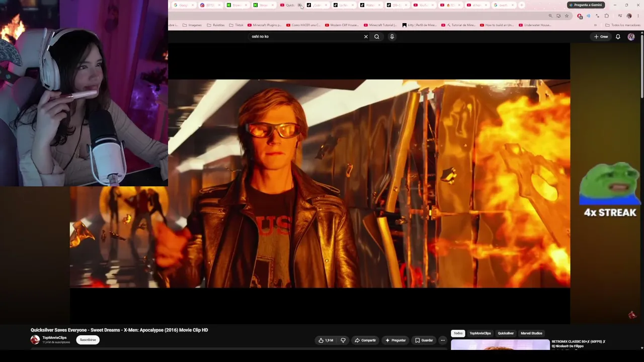Open the TopMovieClips channel name link
Screen dimensions: 644x362
(x=54, y=338)
